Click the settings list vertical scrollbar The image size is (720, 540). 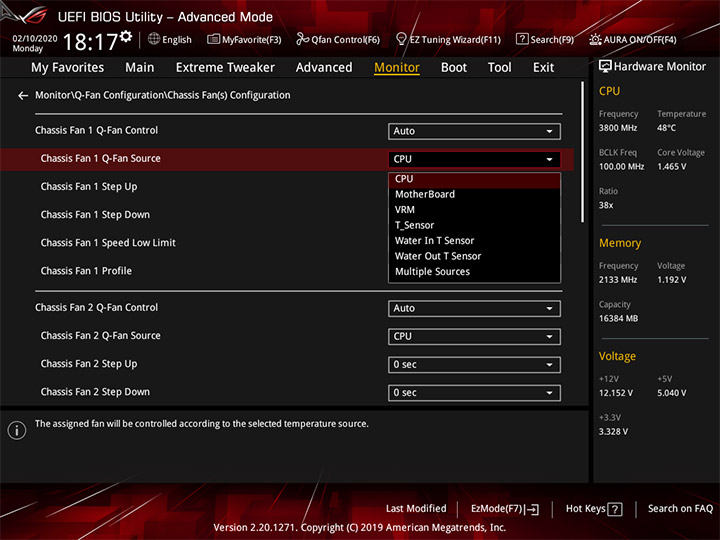[583, 152]
